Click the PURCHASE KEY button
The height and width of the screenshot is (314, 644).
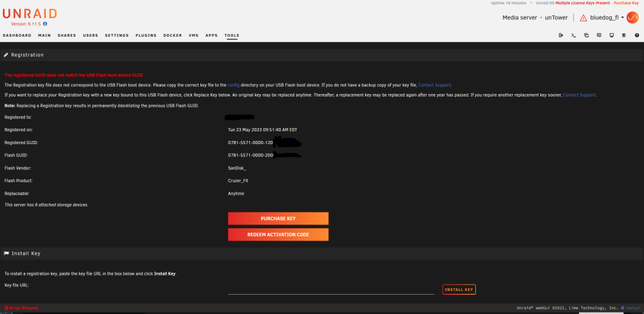[278, 218]
